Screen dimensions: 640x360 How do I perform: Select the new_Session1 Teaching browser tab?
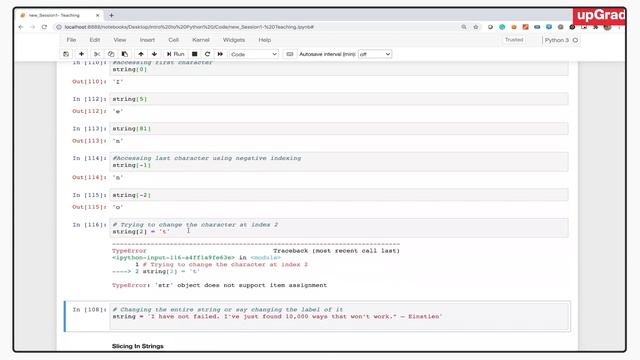tap(60, 16)
